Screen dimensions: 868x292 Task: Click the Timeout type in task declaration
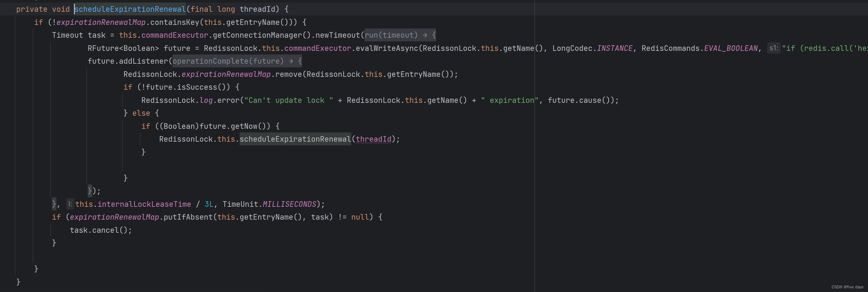[x=67, y=35]
